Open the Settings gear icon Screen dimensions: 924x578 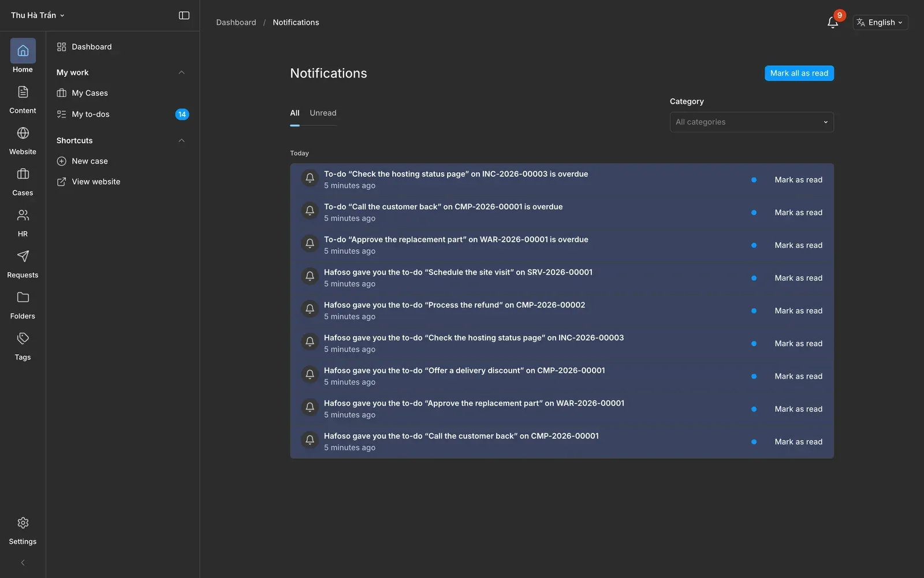pyautogui.click(x=23, y=523)
